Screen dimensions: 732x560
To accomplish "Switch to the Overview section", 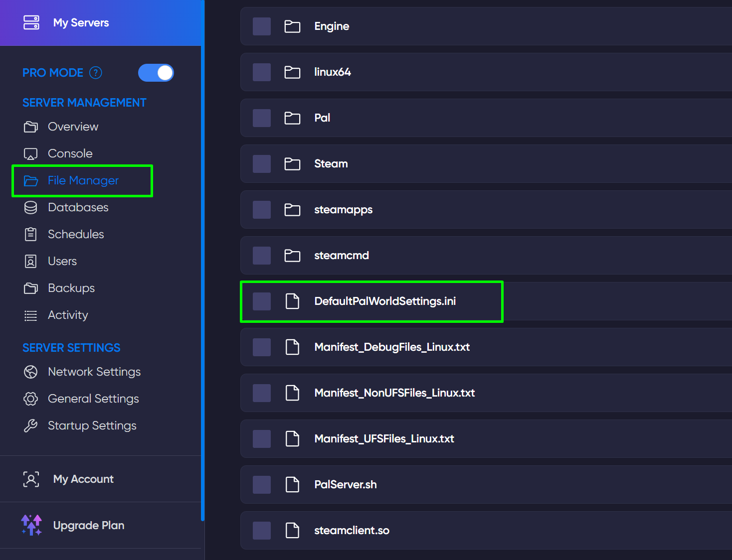I will click(73, 127).
